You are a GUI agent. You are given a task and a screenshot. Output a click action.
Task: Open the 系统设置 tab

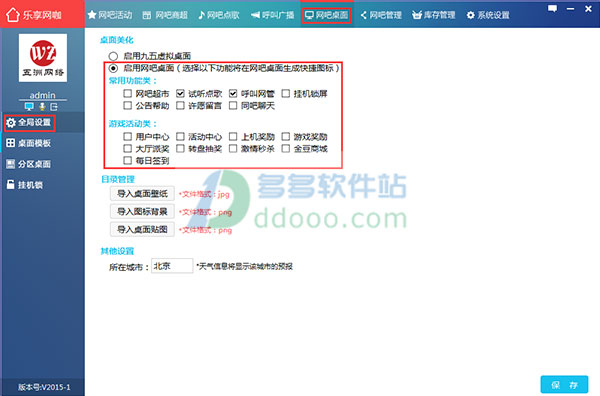[488, 15]
